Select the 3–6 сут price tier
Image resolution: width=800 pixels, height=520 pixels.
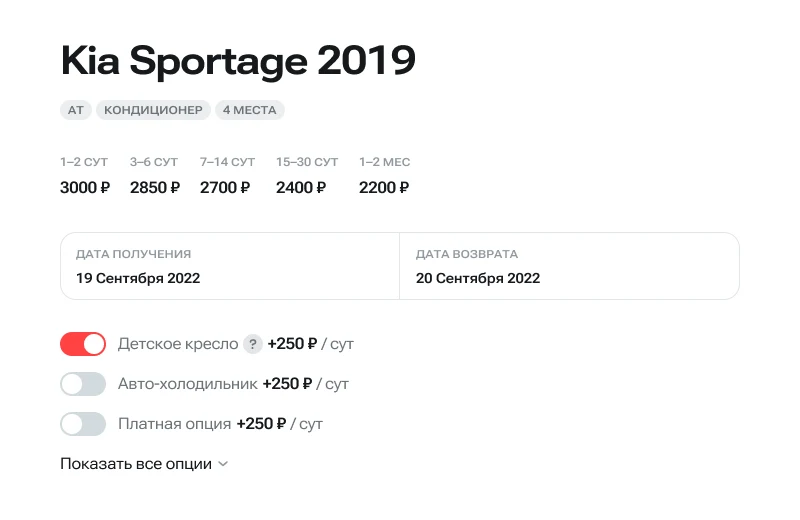click(155, 176)
